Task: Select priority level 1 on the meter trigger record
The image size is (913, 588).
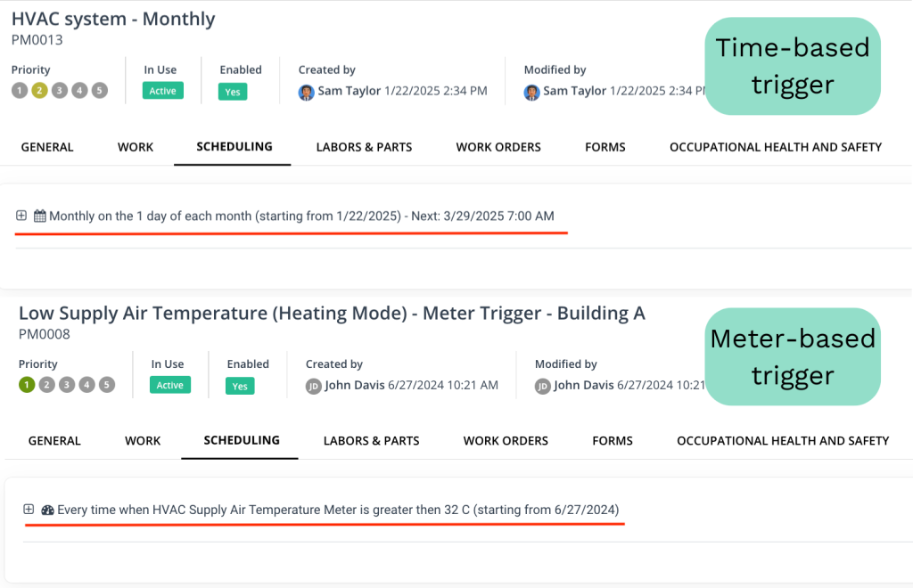Action: point(27,385)
